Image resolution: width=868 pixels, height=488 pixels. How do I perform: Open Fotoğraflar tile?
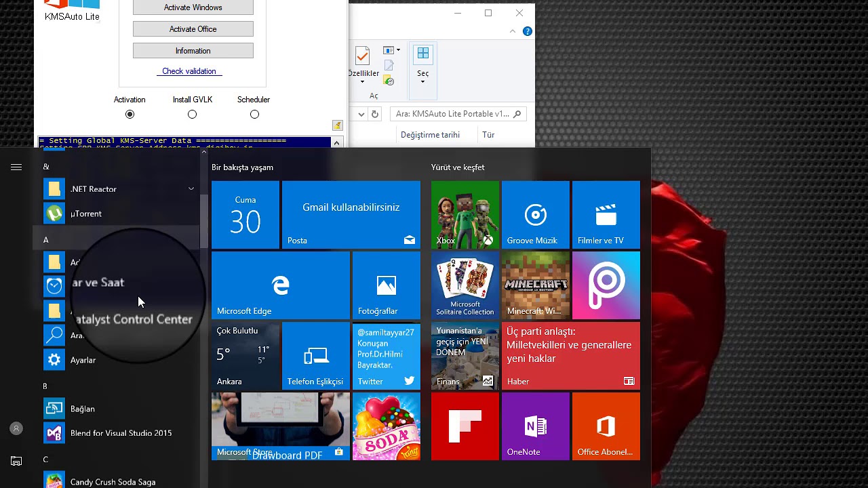pyautogui.click(x=387, y=285)
